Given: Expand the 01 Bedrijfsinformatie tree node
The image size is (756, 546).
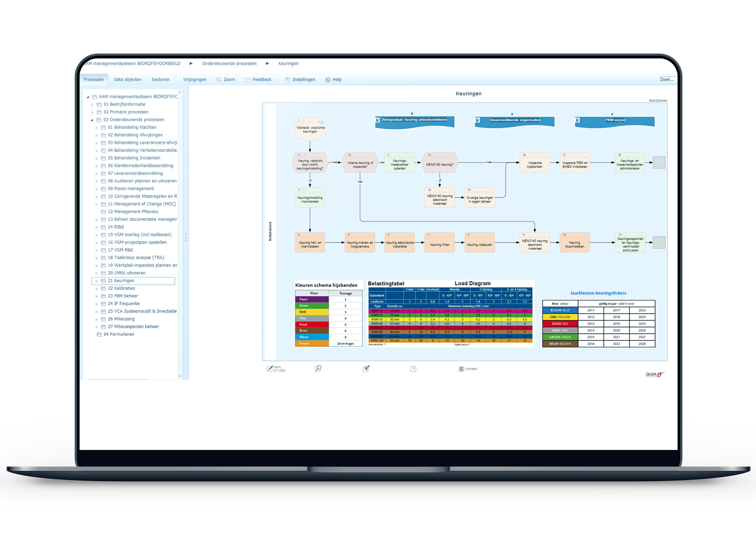Looking at the screenshot, I should (x=92, y=105).
